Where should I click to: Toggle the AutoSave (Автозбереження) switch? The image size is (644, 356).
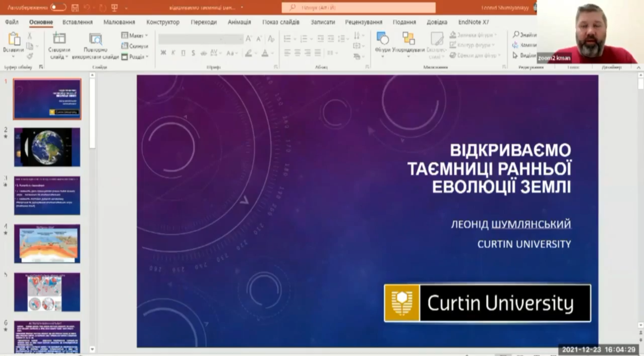tap(58, 8)
